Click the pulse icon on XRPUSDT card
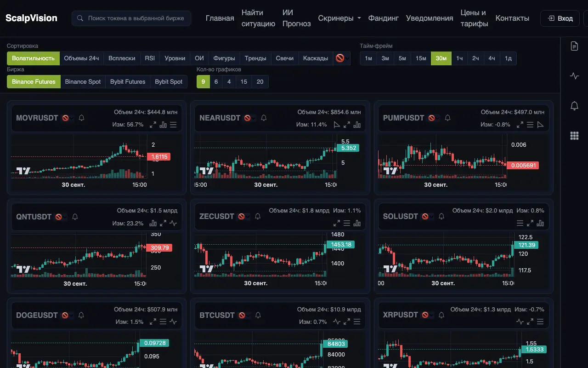Image resolution: width=588 pixels, height=368 pixels. (x=520, y=322)
